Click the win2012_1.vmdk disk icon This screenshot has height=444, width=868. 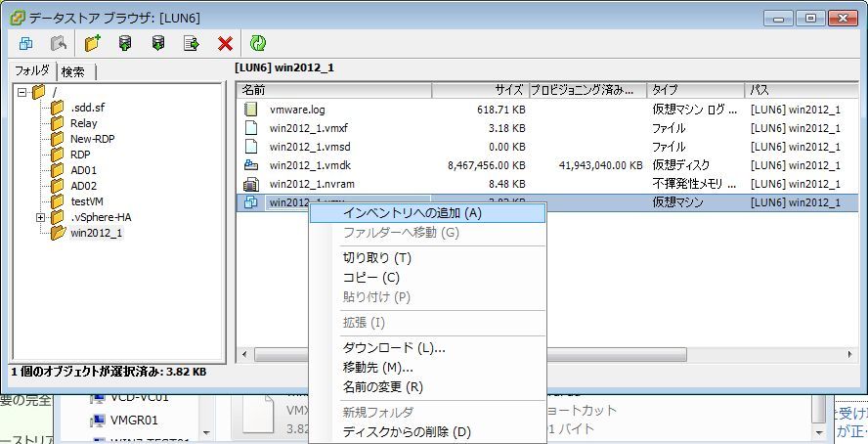point(251,165)
